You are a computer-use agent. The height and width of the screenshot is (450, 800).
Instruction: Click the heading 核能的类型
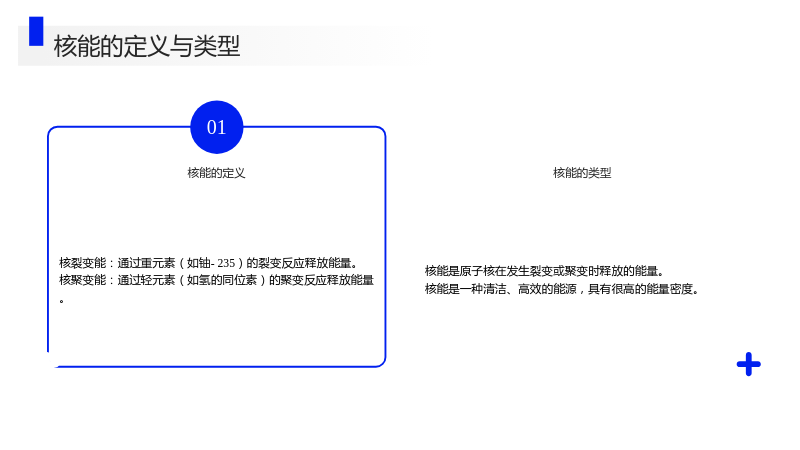tap(582, 173)
